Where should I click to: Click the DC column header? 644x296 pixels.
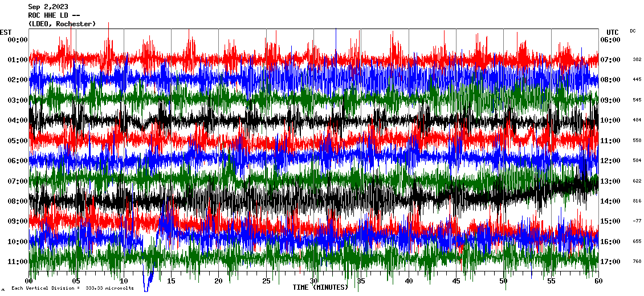point(633,31)
